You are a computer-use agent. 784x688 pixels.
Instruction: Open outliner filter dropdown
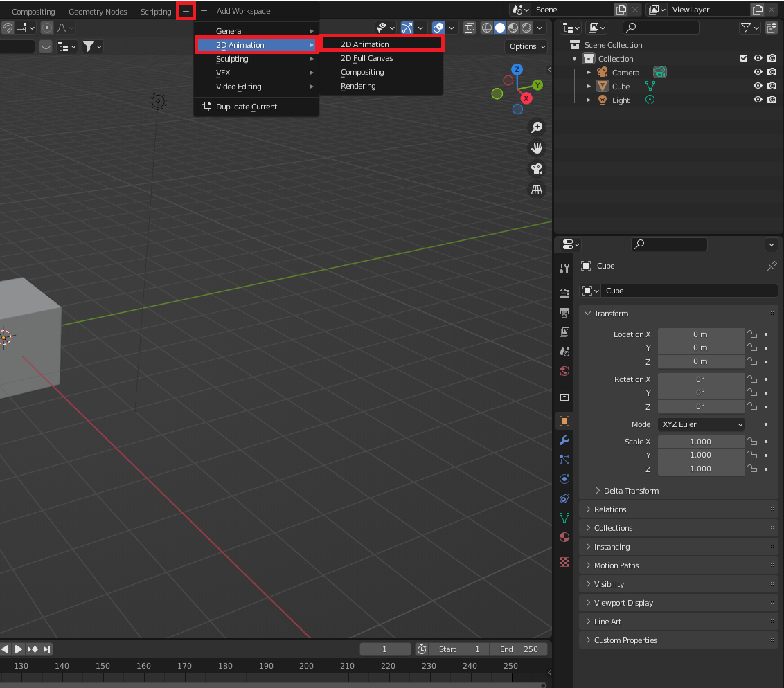click(x=749, y=28)
